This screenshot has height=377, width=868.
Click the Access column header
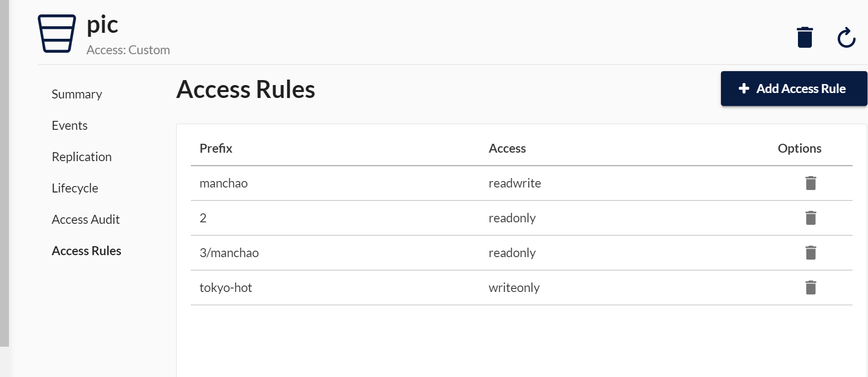(x=507, y=148)
